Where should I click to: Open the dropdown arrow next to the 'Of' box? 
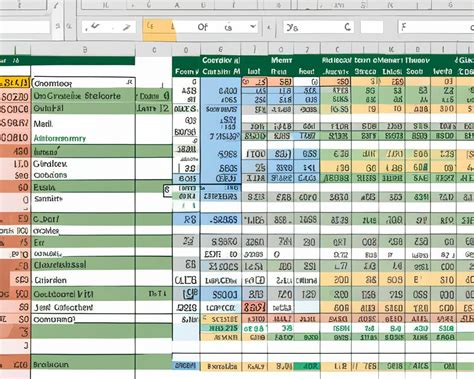pyautogui.click(x=253, y=26)
